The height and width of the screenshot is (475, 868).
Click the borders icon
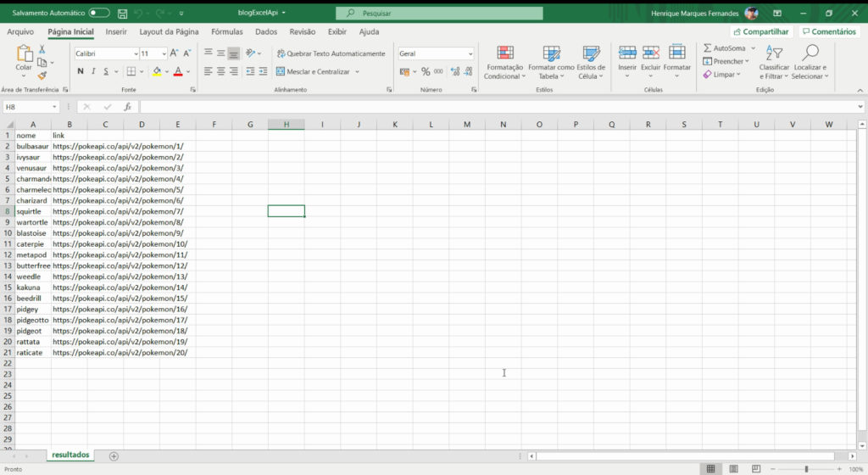tap(131, 71)
